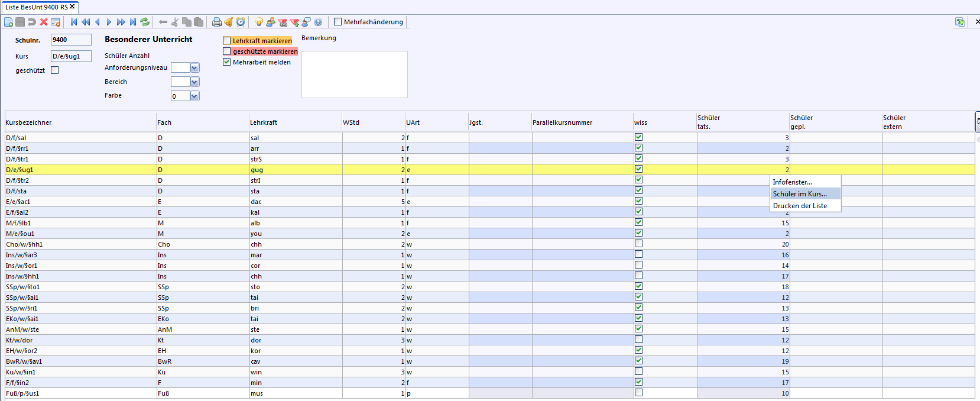980x401 pixels.
Task: Select the BwR/w/$av1 course cell
Action: click(x=80, y=361)
